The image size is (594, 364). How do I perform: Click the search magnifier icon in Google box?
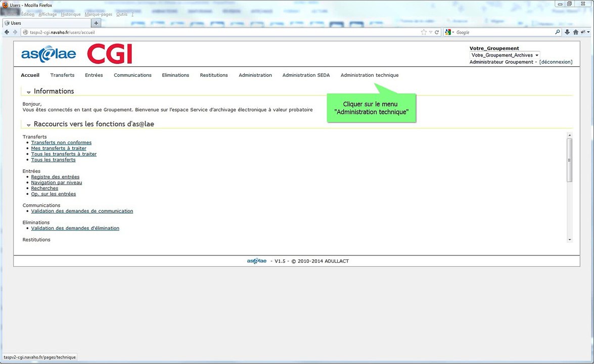pyautogui.click(x=558, y=32)
